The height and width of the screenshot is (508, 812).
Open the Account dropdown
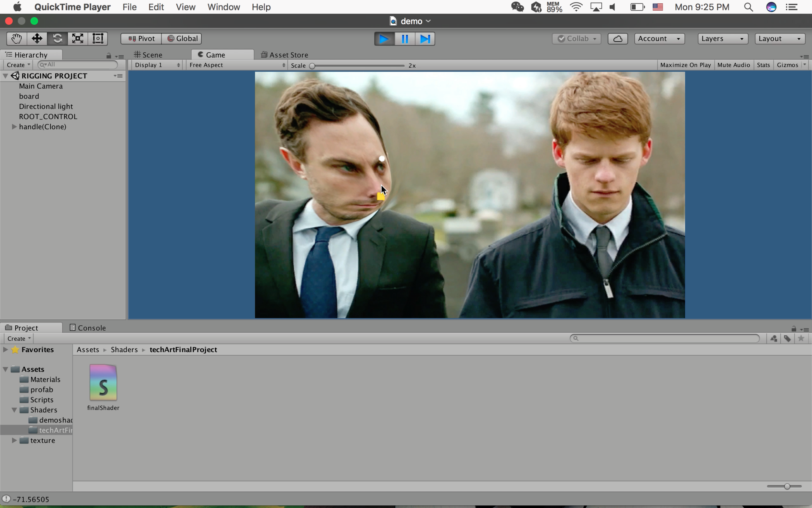(x=659, y=39)
